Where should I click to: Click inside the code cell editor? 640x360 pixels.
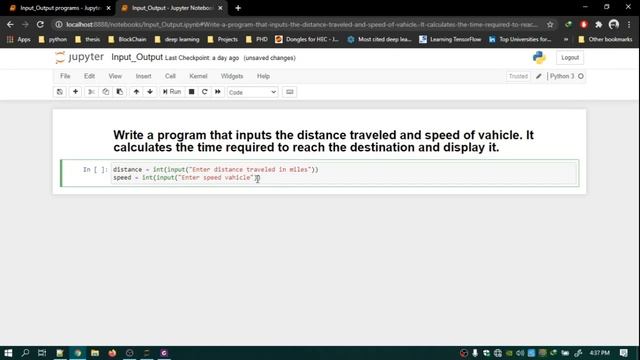[x=344, y=173]
